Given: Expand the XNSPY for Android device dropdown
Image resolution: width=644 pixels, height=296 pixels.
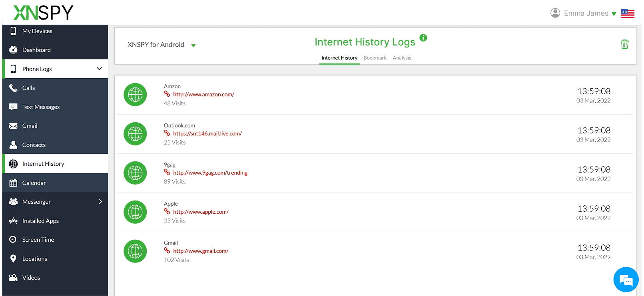Looking at the screenshot, I should pyautogui.click(x=193, y=46).
